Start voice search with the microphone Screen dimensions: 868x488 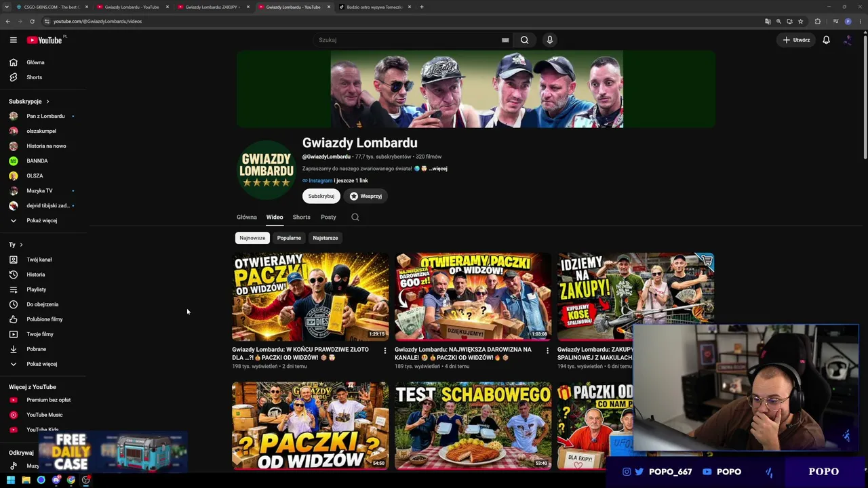point(550,40)
